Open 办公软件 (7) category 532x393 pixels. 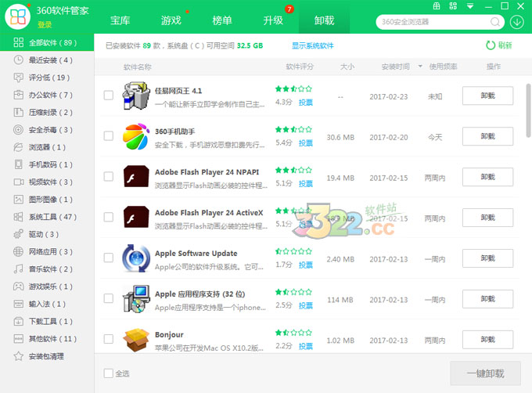pyautogui.click(x=47, y=95)
